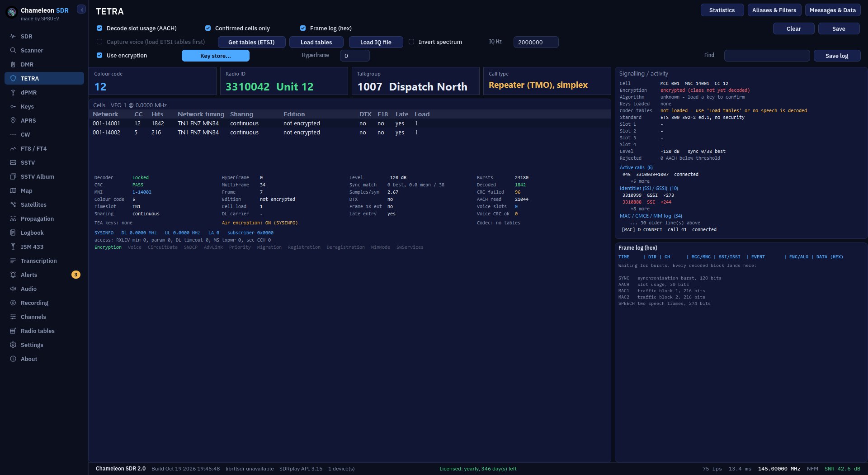Click the About info icon
Image resolution: width=868 pixels, height=475 pixels.
click(x=13, y=359)
